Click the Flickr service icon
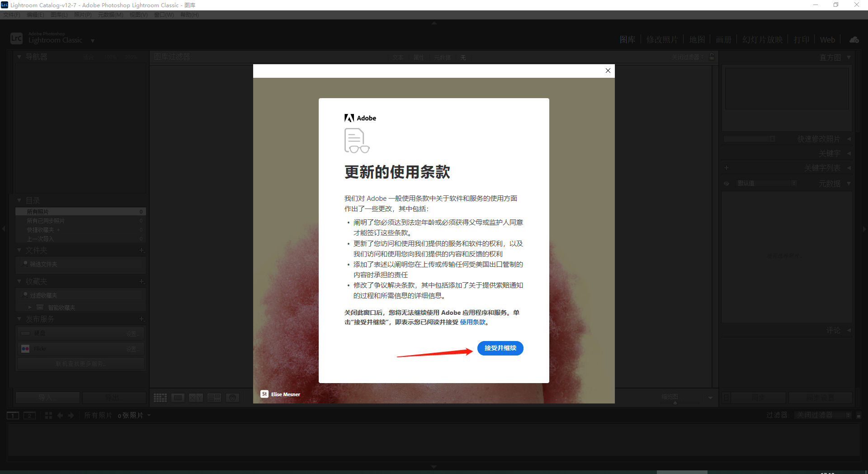Viewport: 868px width, 474px height. pos(25,349)
